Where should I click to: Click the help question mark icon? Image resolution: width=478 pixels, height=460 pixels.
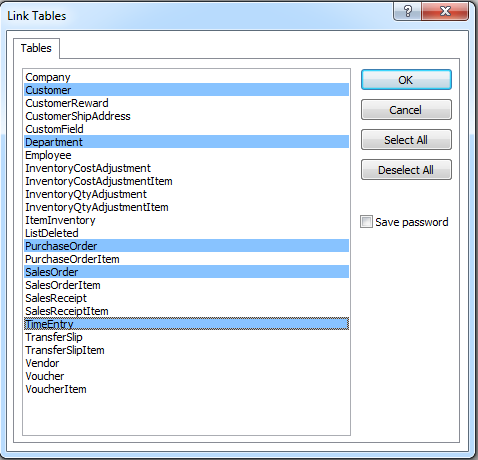tap(407, 11)
